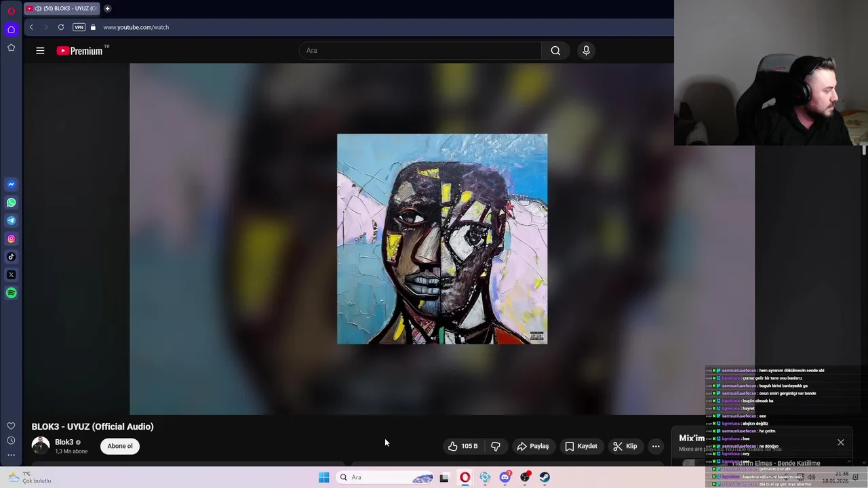This screenshot has height=488, width=868.
Task: Save the video with Kaydet
Action: tap(581, 446)
